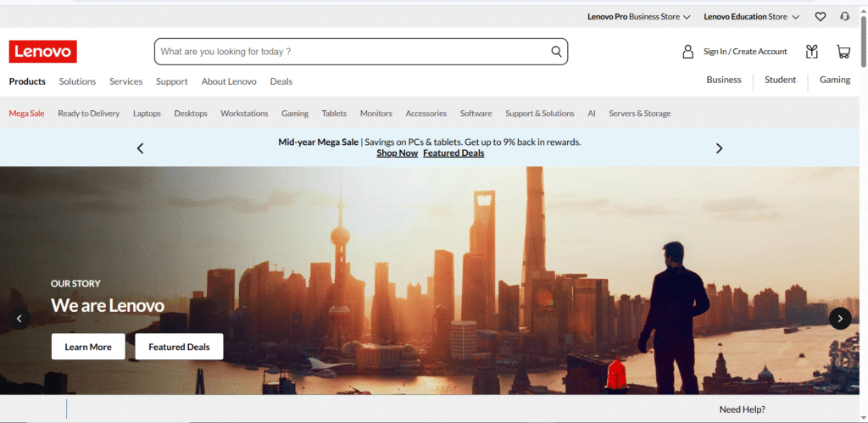Click Shop Now link in banner
This screenshot has width=868, height=423.
pyautogui.click(x=397, y=153)
